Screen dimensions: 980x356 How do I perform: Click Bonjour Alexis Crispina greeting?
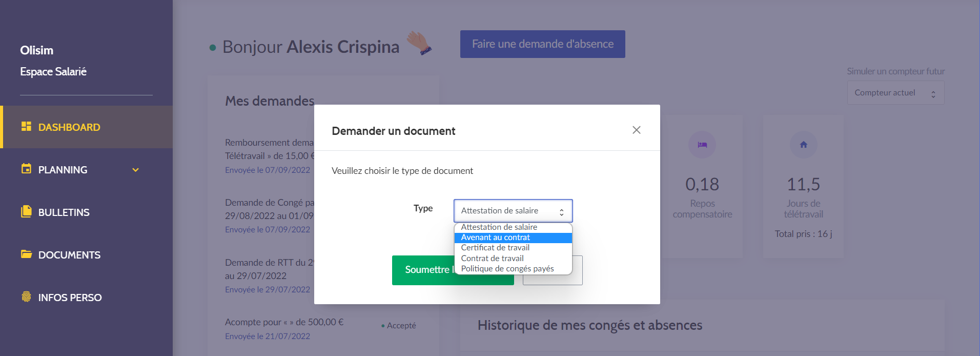click(x=311, y=47)
